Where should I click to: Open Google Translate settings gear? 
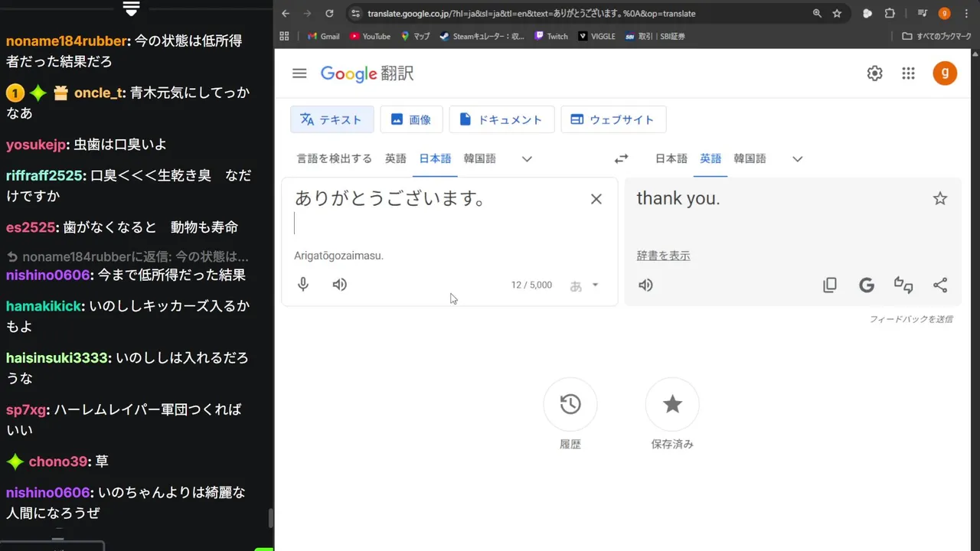(874, 73)
